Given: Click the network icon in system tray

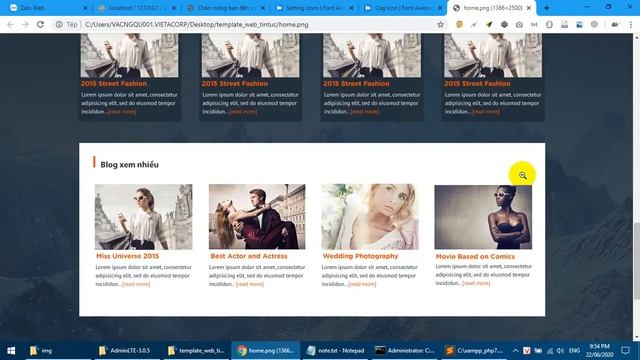Looking at the screenshot, I should pos(550,351).
